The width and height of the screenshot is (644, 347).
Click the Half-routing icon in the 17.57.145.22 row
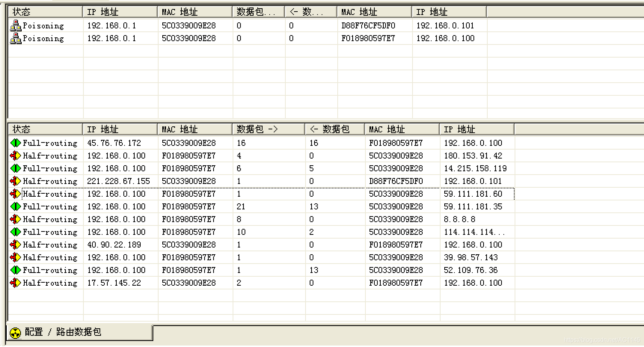16,283
